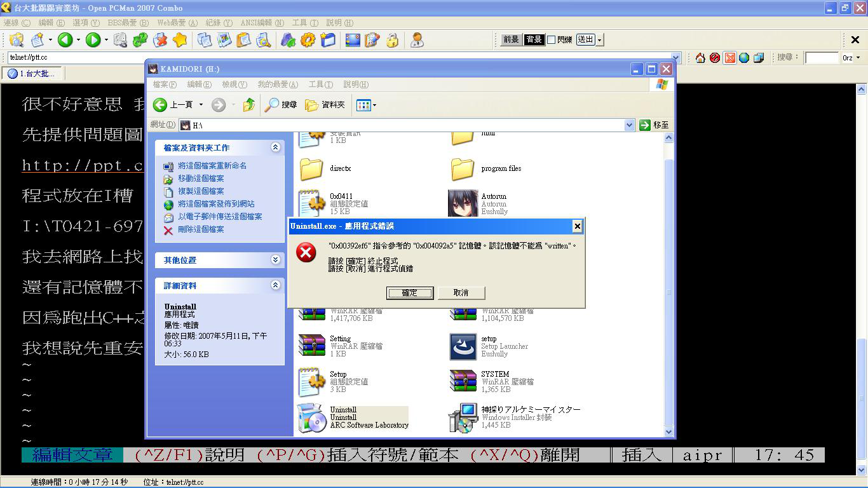Open the Explorer views dropdown button
Image resolution: width=868 pixels, height=488 pixels.
click(366, 105)
